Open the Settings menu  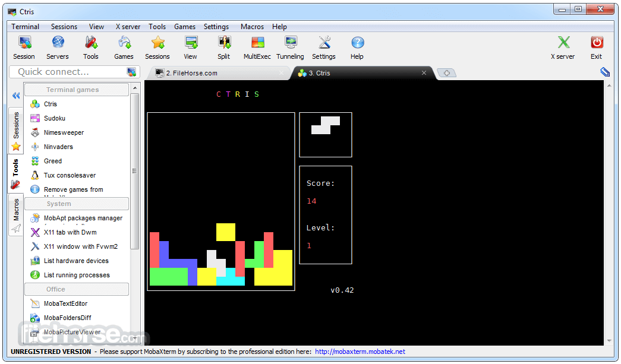(x=216, y=27)
